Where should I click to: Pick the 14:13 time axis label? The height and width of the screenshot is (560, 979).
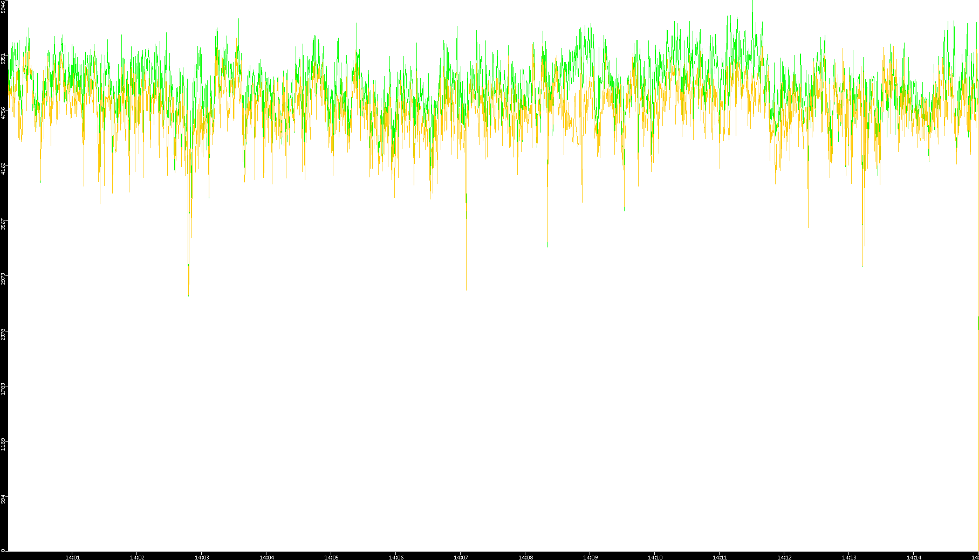click(849, 557)
